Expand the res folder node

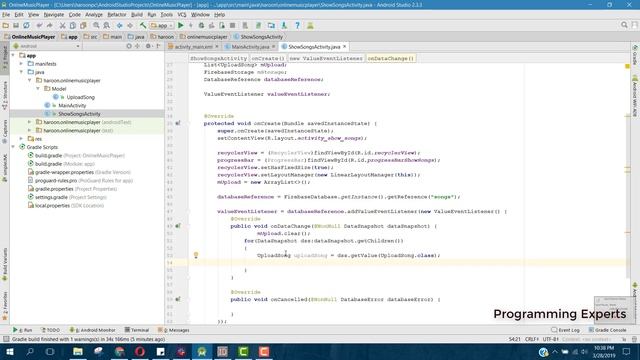coord(22,139)
